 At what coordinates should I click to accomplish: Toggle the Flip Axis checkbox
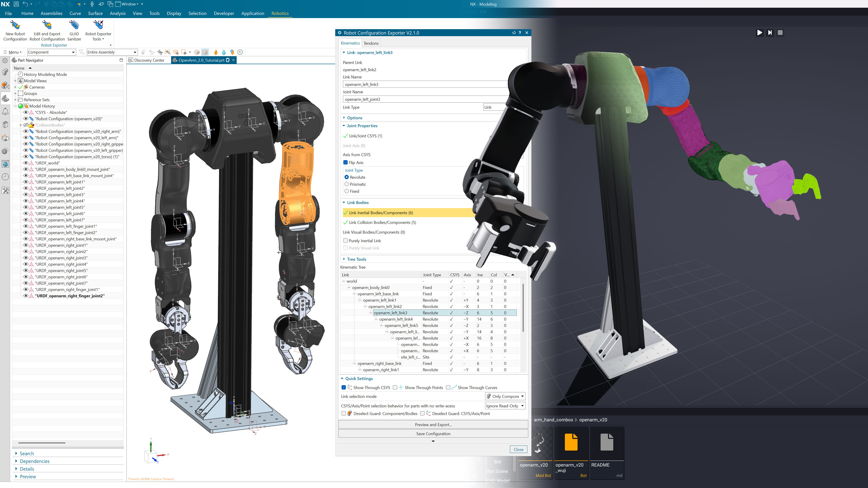coord(345,163)
